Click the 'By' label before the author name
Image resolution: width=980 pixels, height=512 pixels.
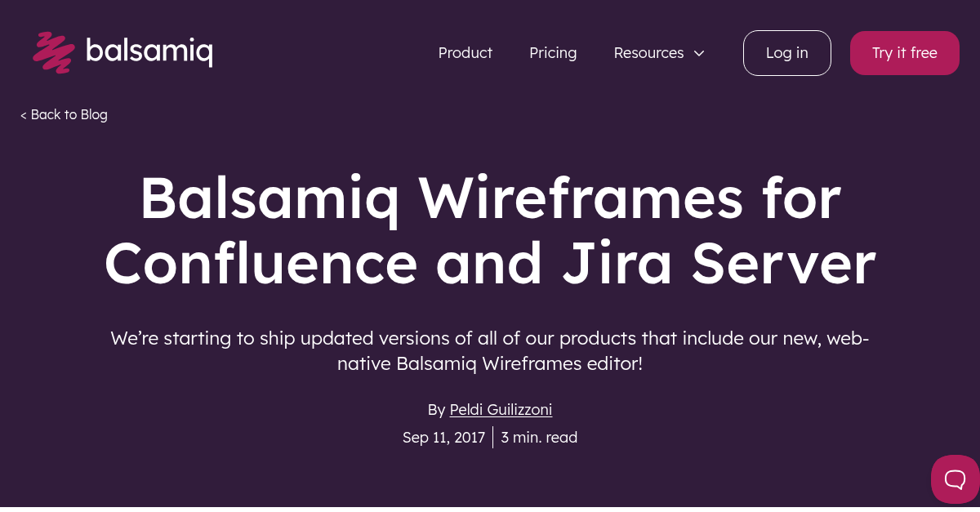coord(436,409)
